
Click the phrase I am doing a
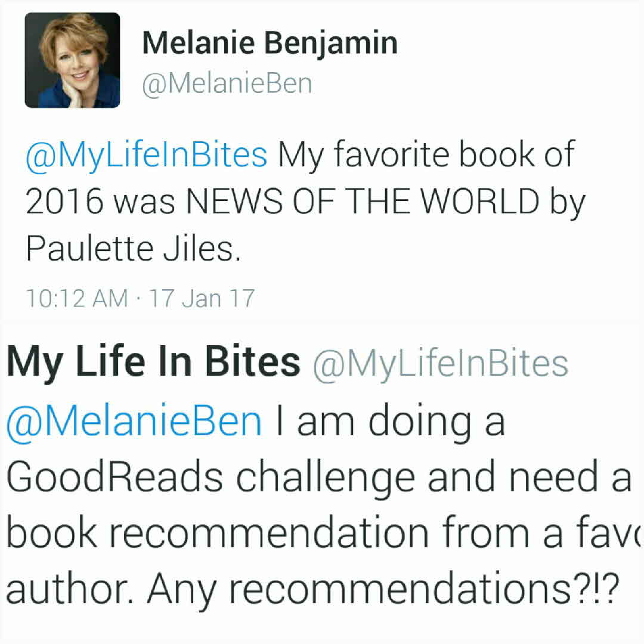pos(389,420)
